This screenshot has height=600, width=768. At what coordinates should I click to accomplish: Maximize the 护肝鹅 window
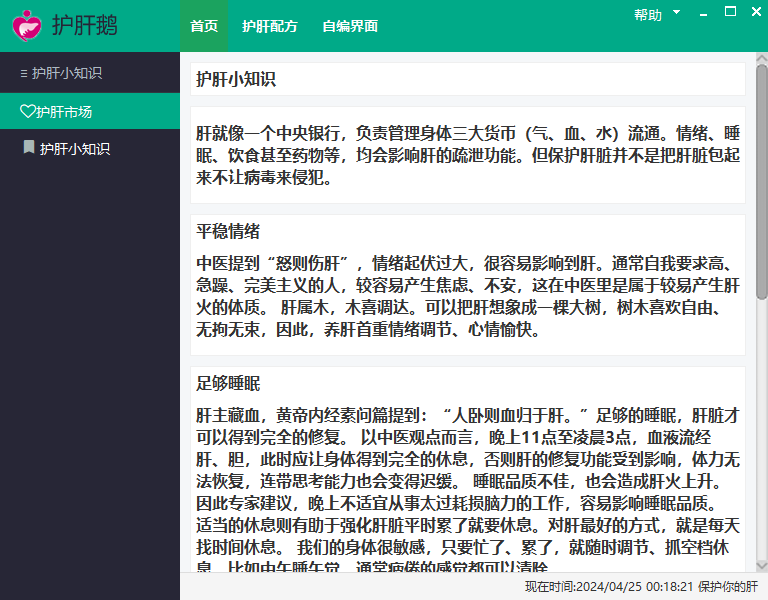(730, 12)
